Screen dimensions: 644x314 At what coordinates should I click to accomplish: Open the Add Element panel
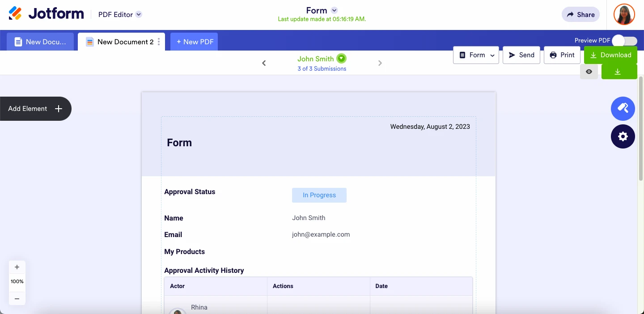coord(35,109)
